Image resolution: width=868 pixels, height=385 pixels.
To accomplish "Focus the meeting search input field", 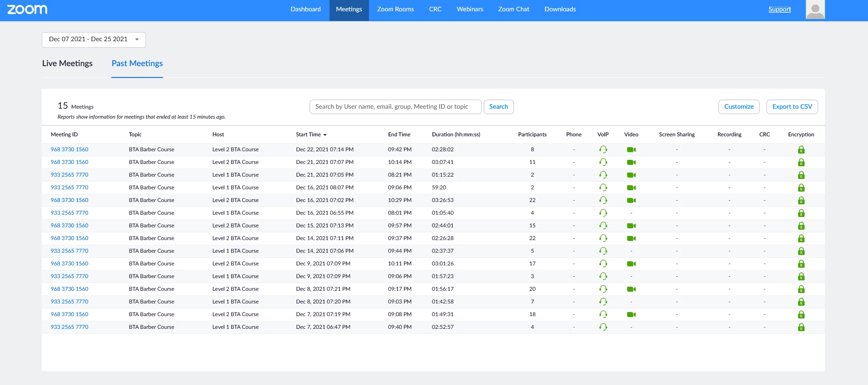I will coord(395,107).
